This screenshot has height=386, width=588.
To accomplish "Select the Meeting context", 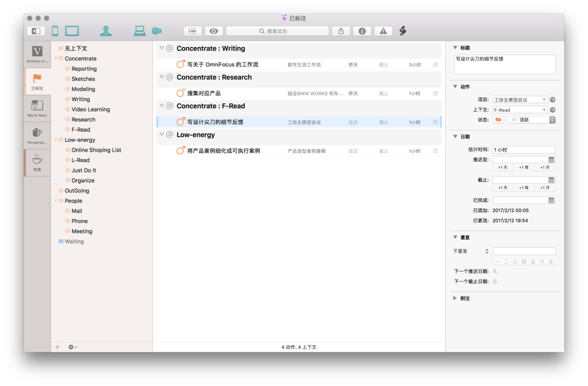I will tap(82, 231).
